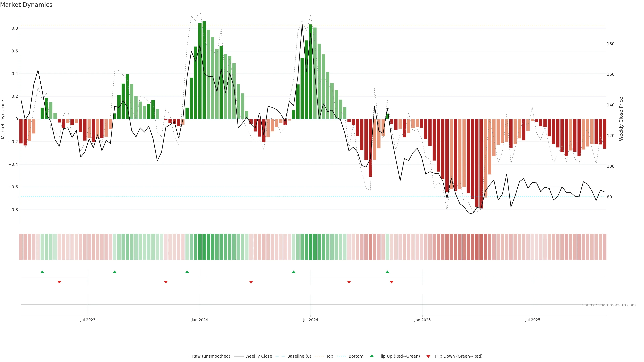Click the first red flip-down triangle marker
Screen dimensions: 644x362
click(59, 282)
